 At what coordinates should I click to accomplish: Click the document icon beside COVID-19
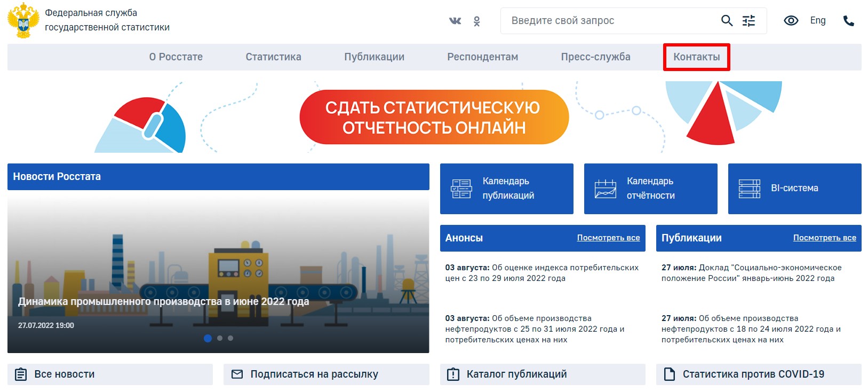pos(670,374)
